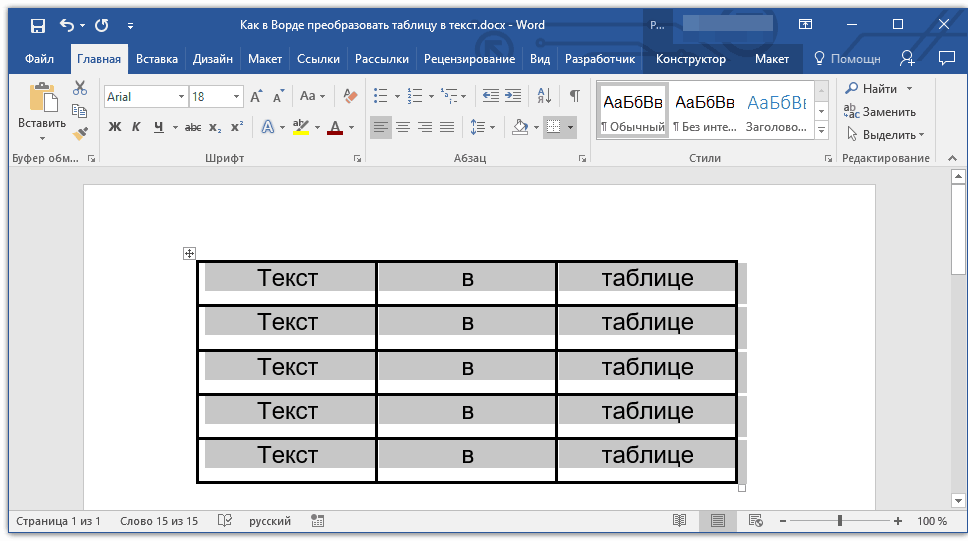
Task: Click the macro recording icon in status bar
Action: pyautogui.click(x=317, y=521)
